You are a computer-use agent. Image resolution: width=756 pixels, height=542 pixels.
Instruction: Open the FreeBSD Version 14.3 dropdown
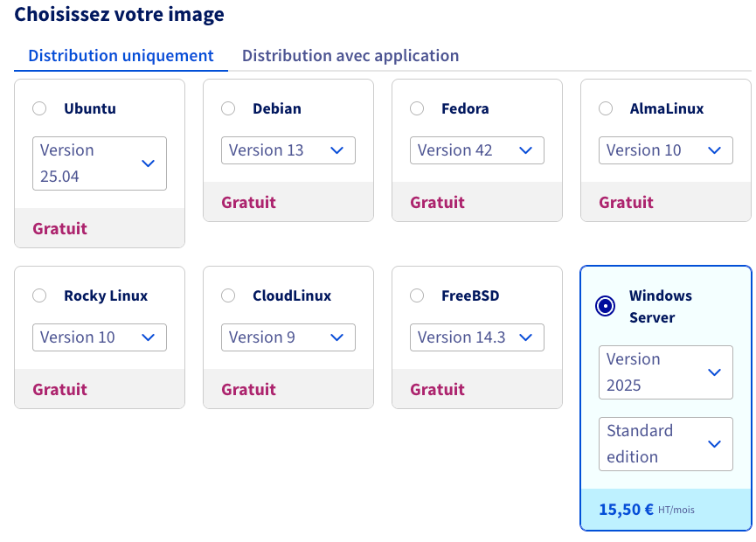(477, 337)
